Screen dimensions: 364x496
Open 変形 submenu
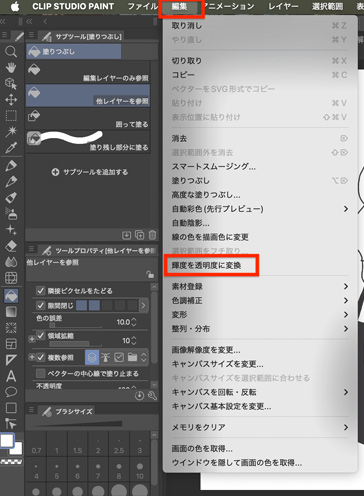tap(260, 315)
